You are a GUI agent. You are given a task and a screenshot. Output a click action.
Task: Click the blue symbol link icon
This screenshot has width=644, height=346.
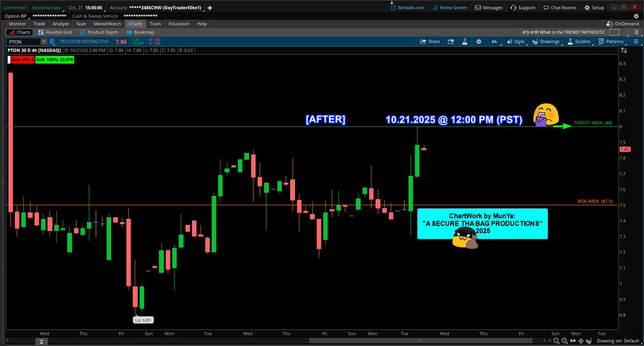pyautogui.click(x=52, y=41)
